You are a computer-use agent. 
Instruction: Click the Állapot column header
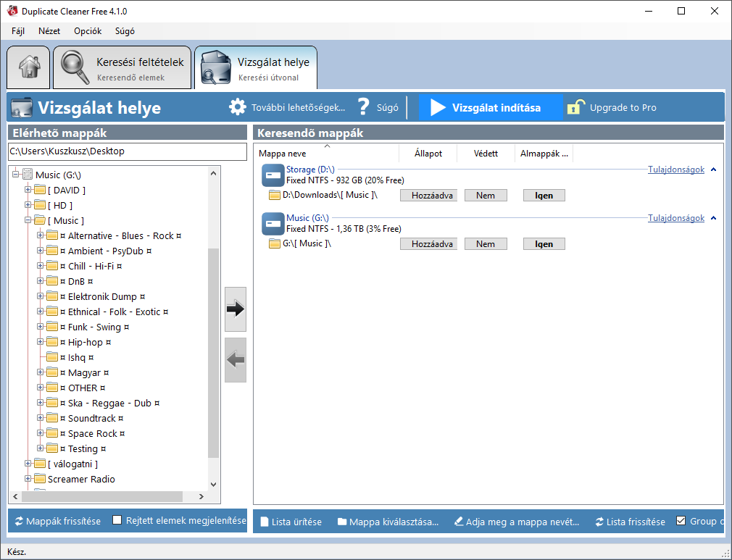tap(428, 153)
